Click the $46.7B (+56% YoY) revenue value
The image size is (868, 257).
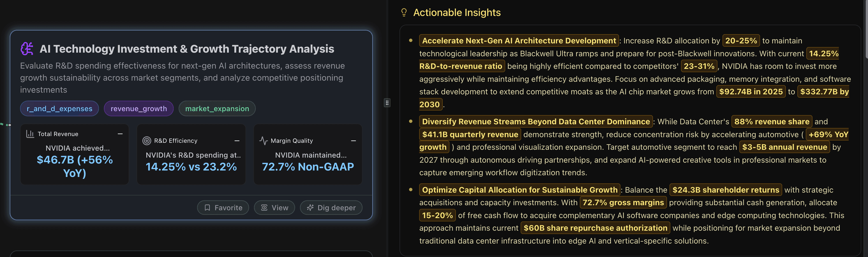75,166
